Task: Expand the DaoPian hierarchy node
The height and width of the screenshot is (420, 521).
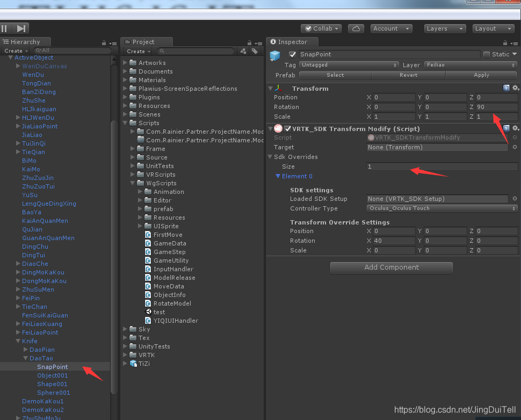Action: [x=26, y=349]
